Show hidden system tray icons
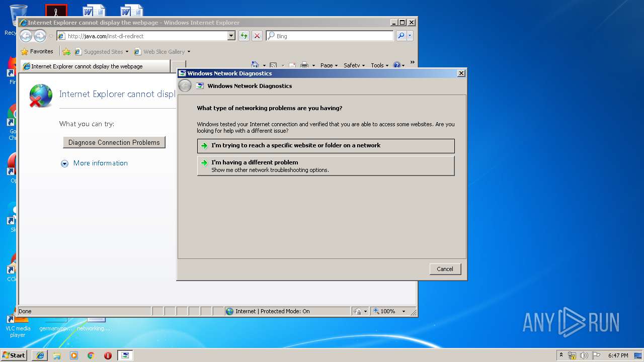The height and width of the screenshot is (362, 644). pos(561,355)
